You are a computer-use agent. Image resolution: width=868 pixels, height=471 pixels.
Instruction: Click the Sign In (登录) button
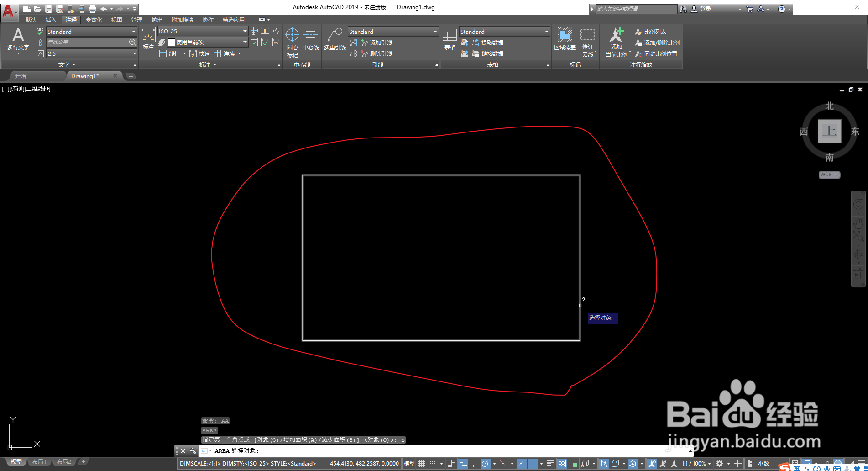pos(701,9)
